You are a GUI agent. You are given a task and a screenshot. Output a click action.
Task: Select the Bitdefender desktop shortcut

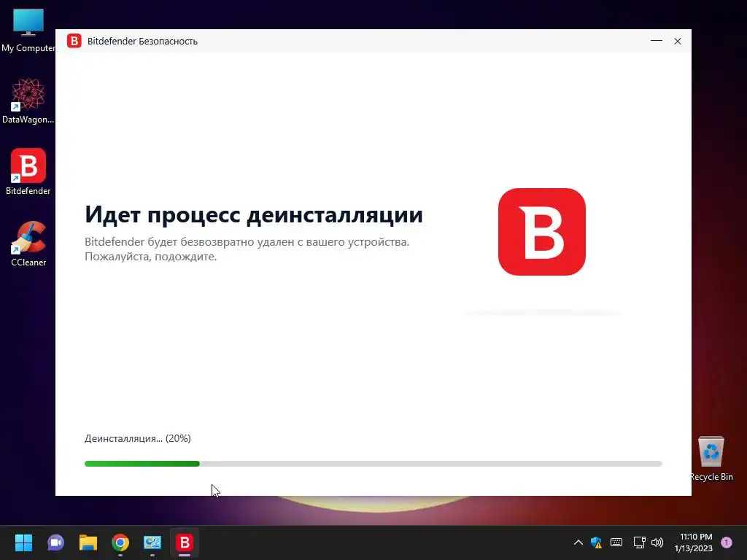[x=28, y=172]
